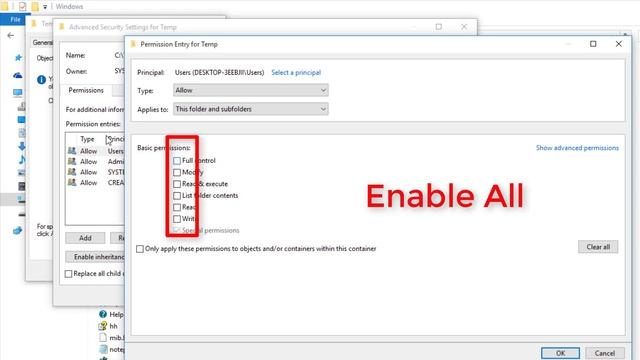This screenshot has height=360, width=640.
Task: Click the folder icon in Permission Entry title bar
Action: pos(133,44)
